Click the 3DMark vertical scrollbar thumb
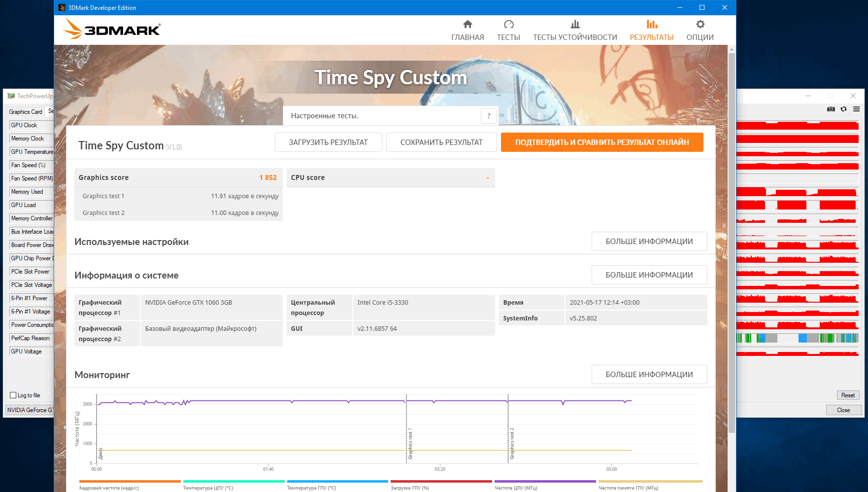Screen dimensions: 868x492 732,243
